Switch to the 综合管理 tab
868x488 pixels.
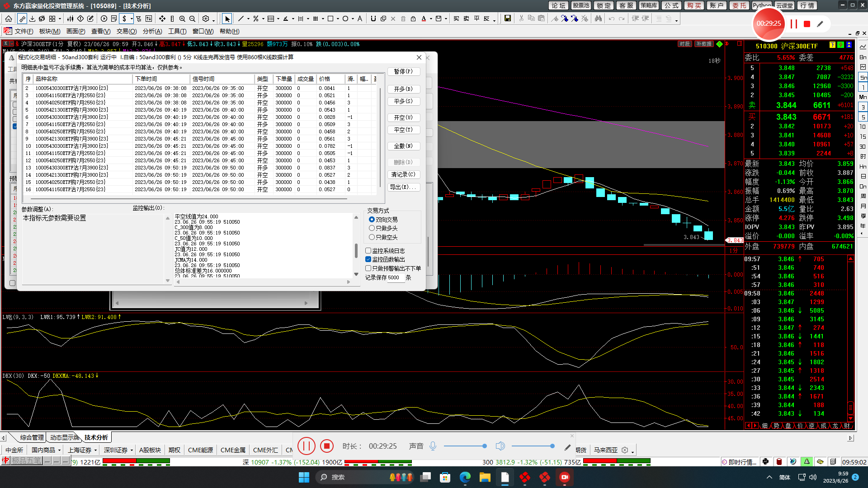click(32, 437)
